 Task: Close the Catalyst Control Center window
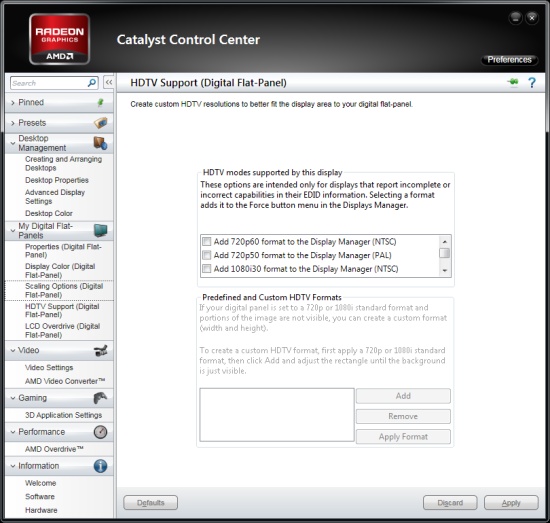coord(532,18)
